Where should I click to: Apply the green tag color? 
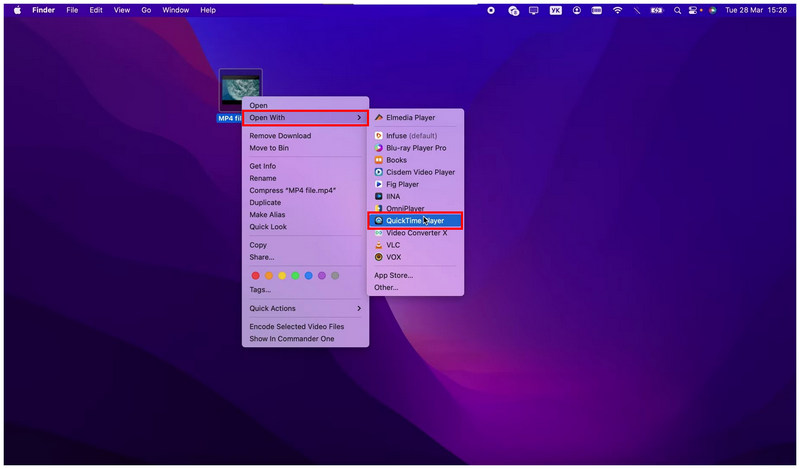point(295,276)
